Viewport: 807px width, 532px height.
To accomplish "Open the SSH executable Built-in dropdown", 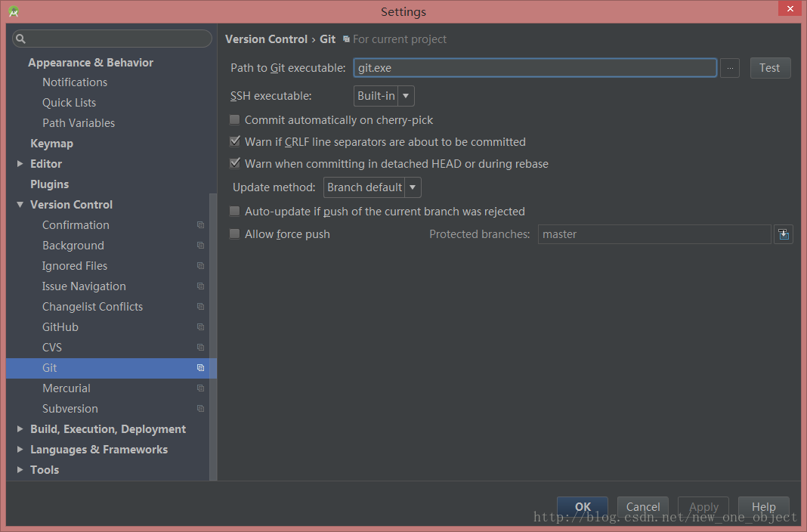I will 384,96.
